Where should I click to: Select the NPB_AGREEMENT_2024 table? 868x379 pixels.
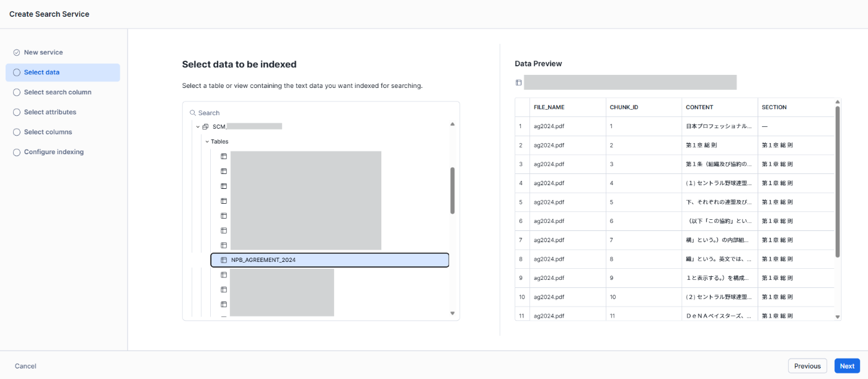pyautogui.click(x=330, y=260)
